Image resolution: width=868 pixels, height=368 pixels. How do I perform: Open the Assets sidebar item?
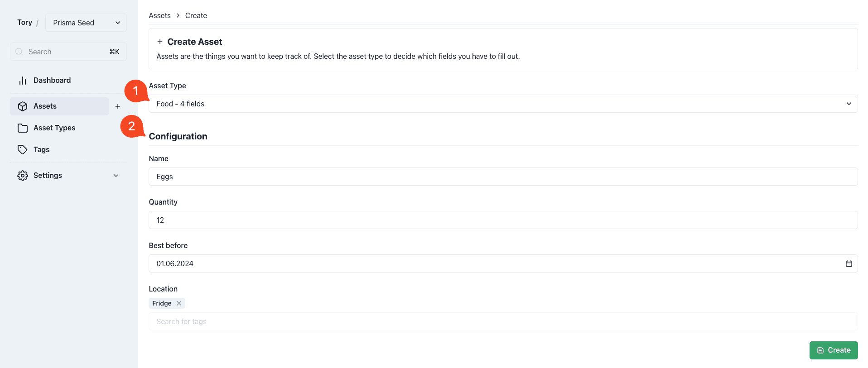tap(59, 106)
